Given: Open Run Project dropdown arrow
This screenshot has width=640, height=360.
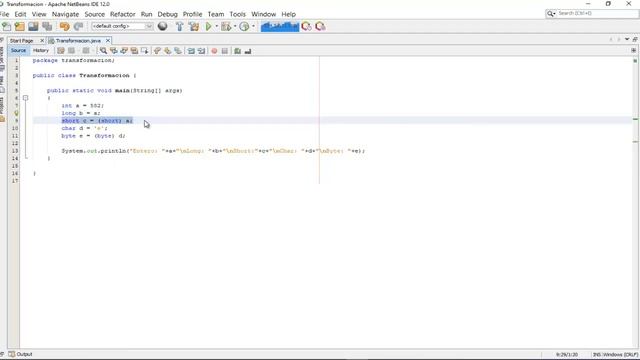Looking at the screenshot, I should click(x=216, y=27).
